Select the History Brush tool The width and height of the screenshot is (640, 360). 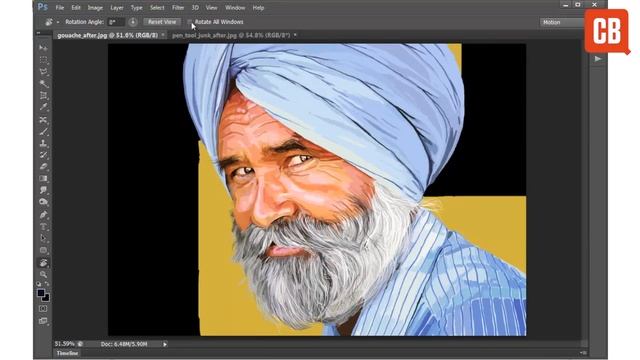pos(43,155)
